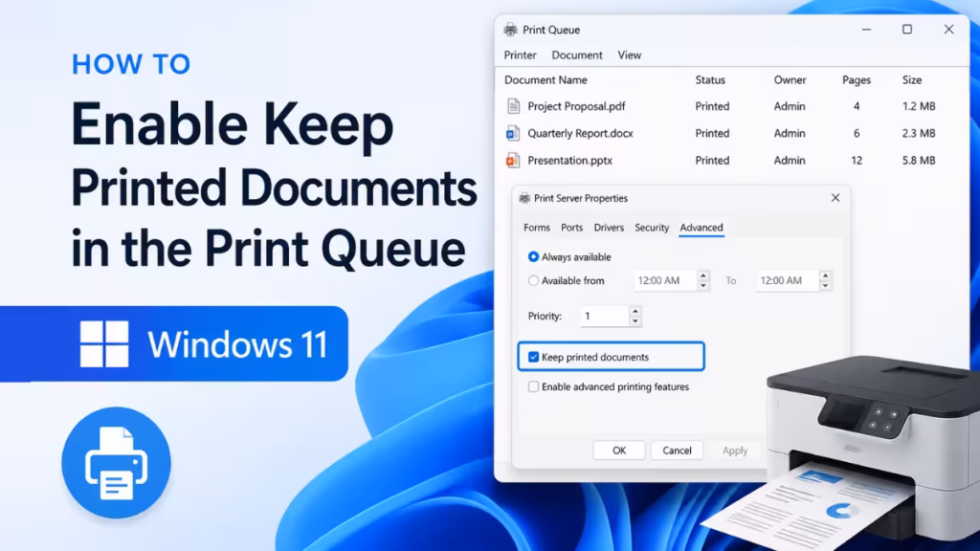
Task: Uncheck Keep printed documents checkbox
Action: pyautogui.click(x=533, y=357)
